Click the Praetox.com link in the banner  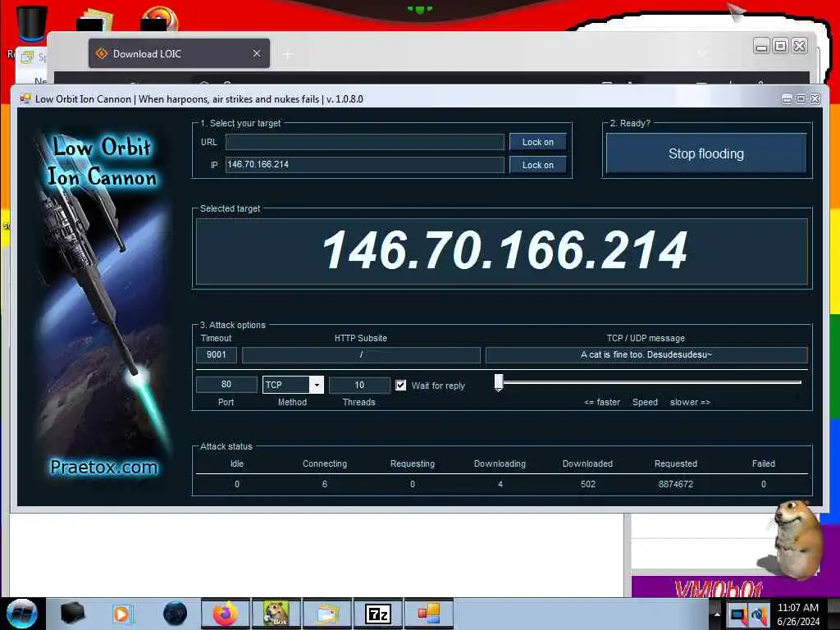[104, 467]
